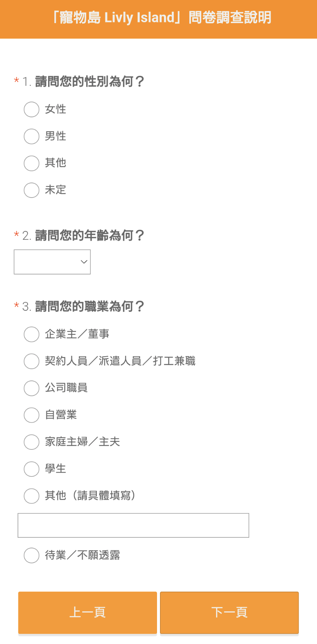This screenshot has width=317, height=644.
Task: Click the chevron arrow in age selector
Action: coord(84,262)
